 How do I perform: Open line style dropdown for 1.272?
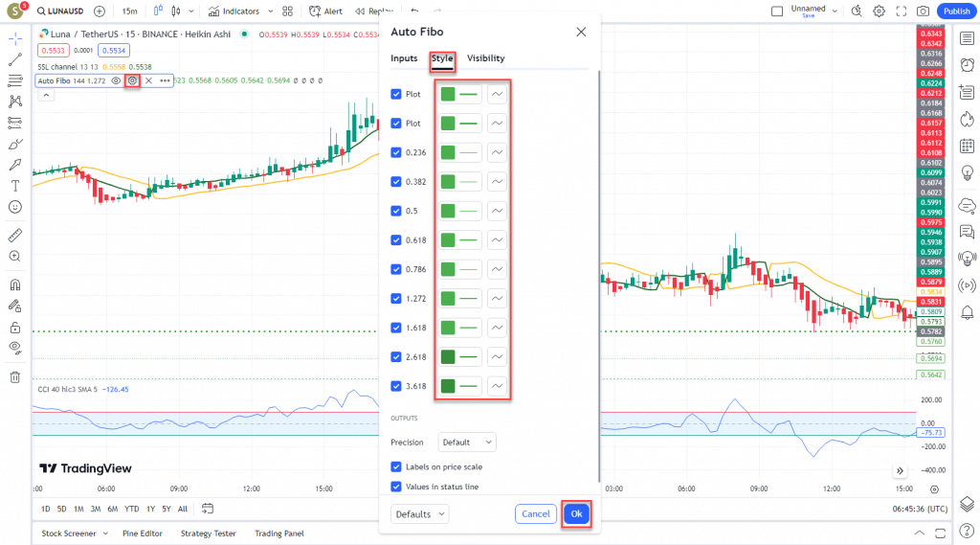pyautogui.click(x=497, y=299)
